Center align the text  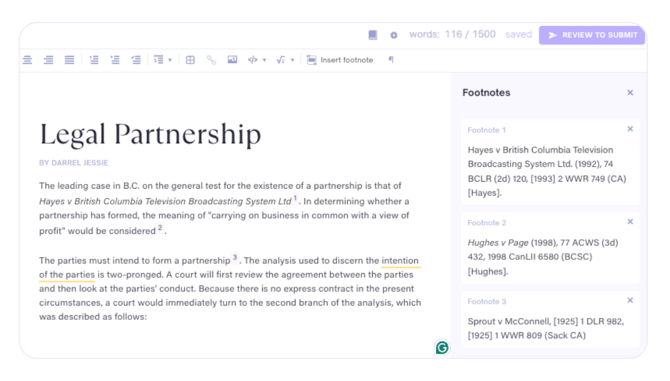27,60
